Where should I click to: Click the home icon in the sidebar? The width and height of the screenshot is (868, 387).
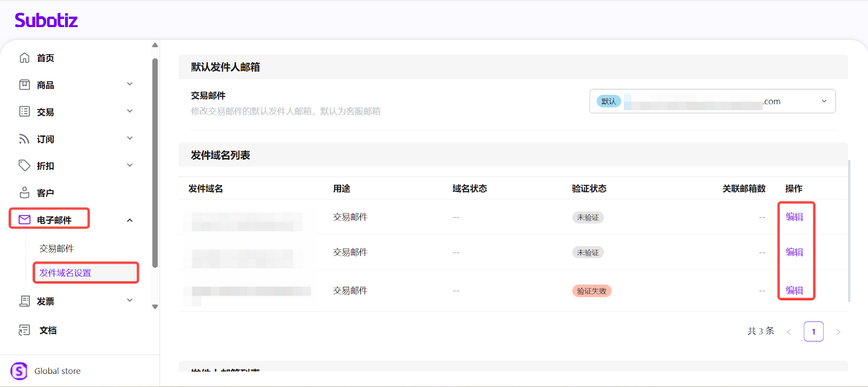(24, 58)
